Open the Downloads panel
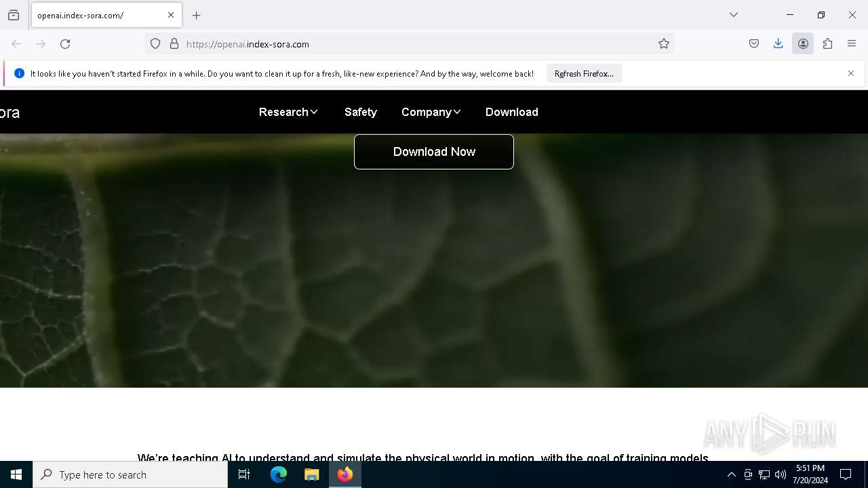Viewport: 868px width, 488px height. coord(778,44)
